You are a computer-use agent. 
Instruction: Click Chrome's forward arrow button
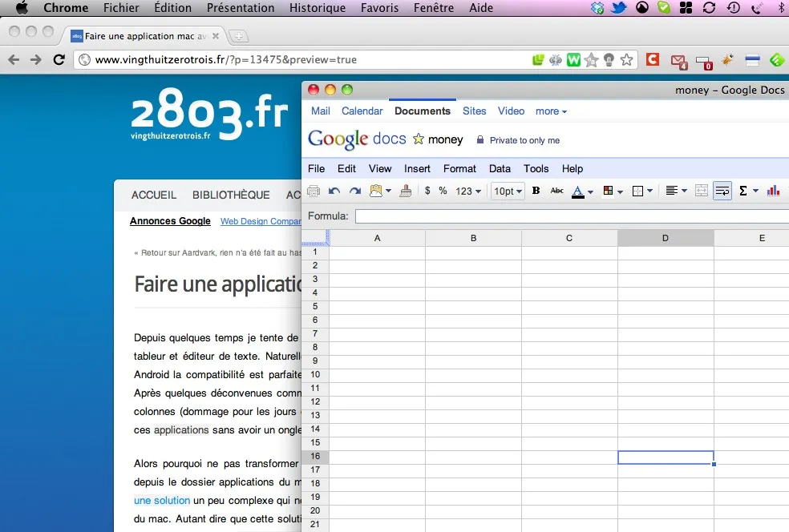pyautogui.click(x=36, y=60)
